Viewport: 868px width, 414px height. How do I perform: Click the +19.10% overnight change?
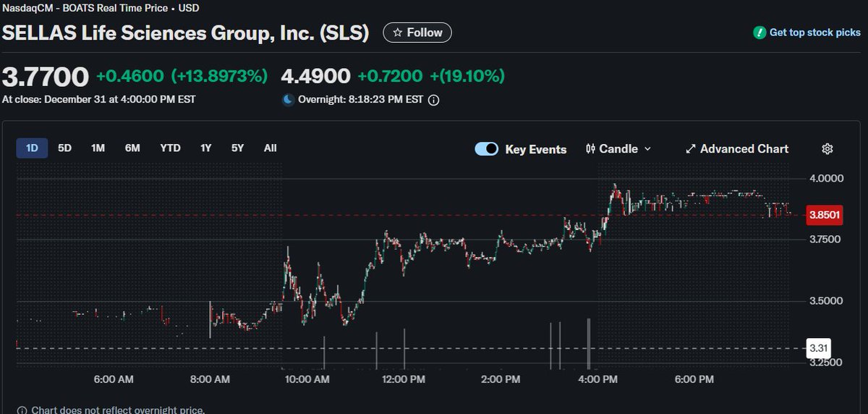pos(467,76)
